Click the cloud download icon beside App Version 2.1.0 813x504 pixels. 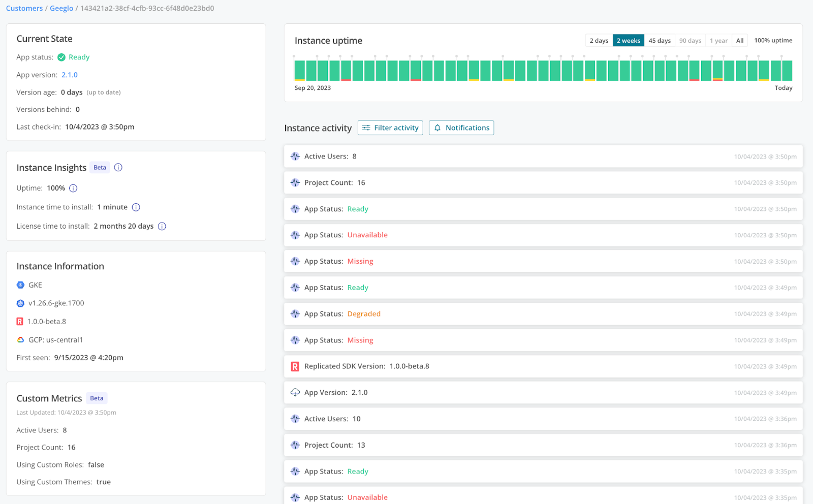point(295,393)
